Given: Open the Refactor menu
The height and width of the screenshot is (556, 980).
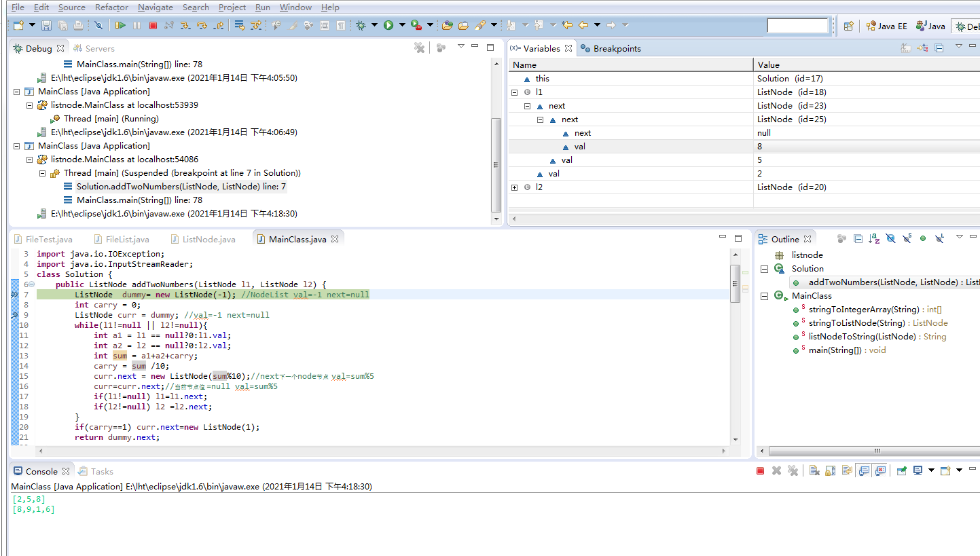Looking at the screenshot, I should (111, 7).
